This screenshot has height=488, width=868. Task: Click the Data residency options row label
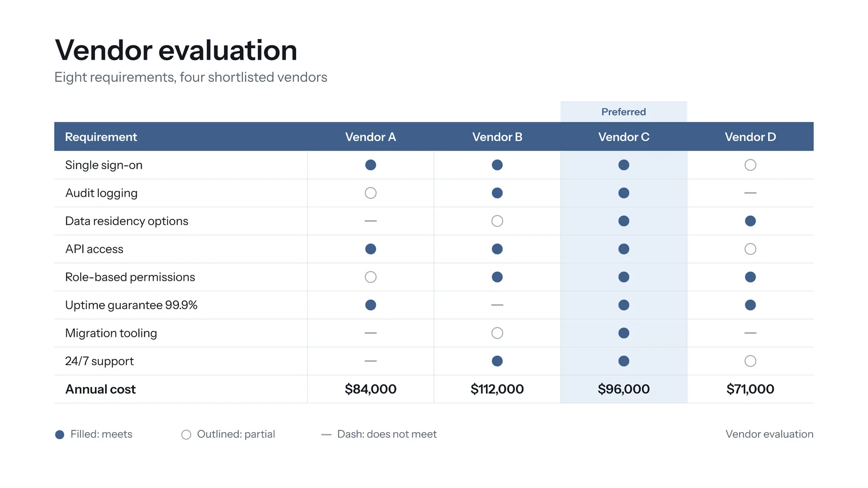[126, 221]
